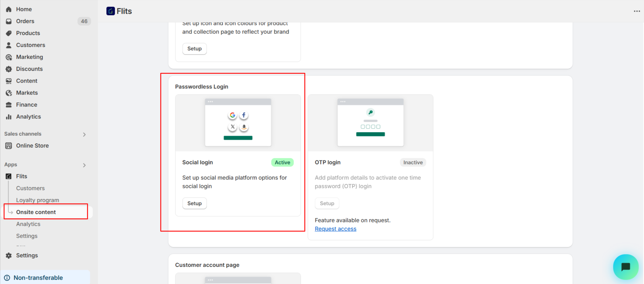Click the Online Store storefront icon
644x284 pixels.
coord(9,146)
